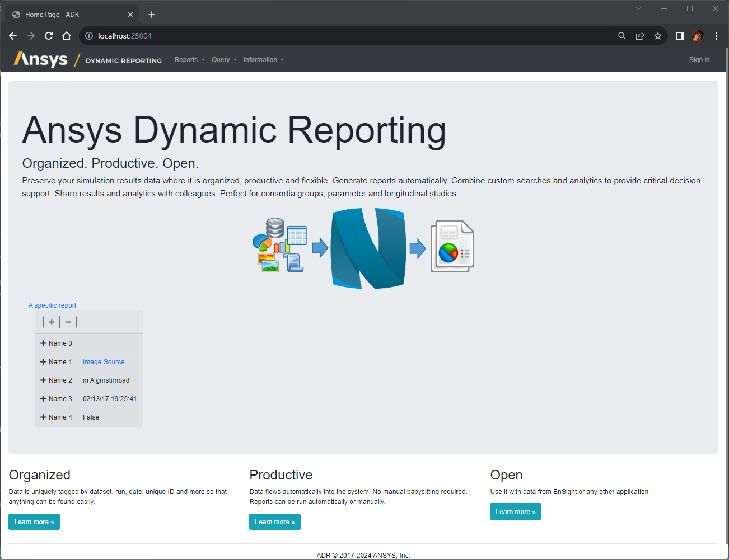Close the Home Page - ADR tab

click(x=130, y=15)
